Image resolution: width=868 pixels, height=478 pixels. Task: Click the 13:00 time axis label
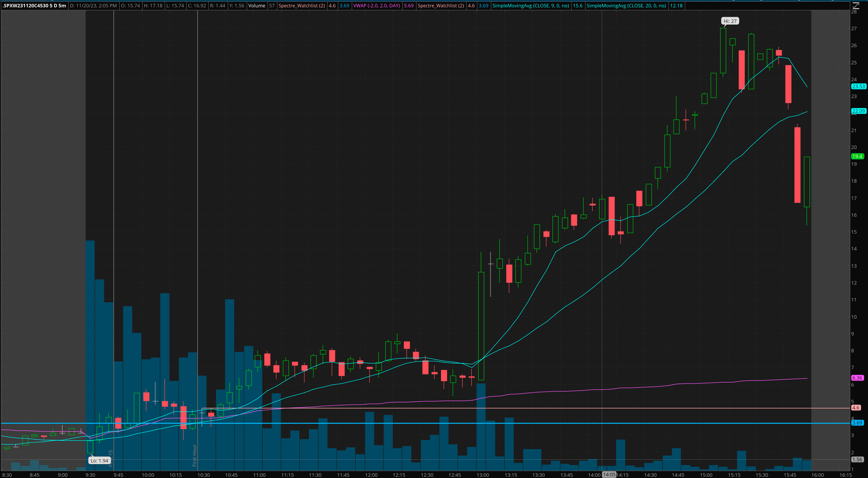click(x=483, y=475)
